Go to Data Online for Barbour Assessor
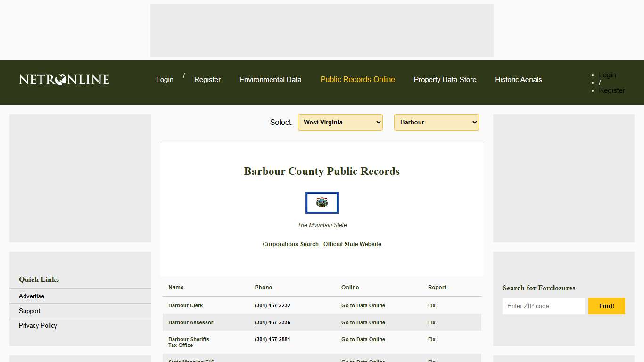Image resolution: width=644 pixels, height=362 pixels. (x=363, y=322)
